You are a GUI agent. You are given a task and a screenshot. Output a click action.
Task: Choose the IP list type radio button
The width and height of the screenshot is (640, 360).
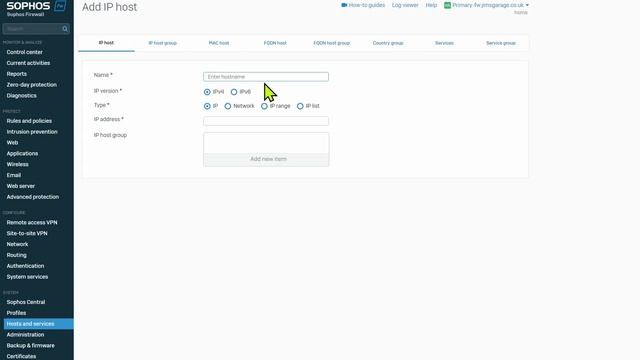300,106
